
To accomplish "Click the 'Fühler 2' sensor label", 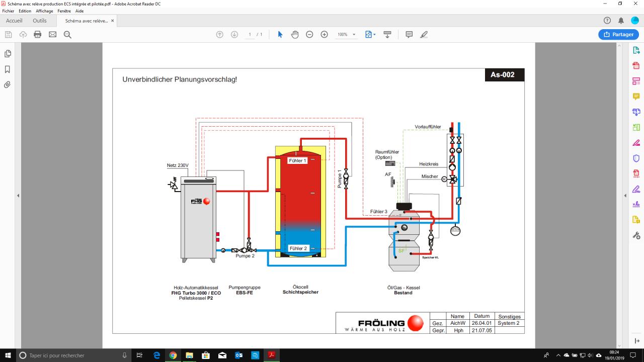I will [x=298, y=248].
